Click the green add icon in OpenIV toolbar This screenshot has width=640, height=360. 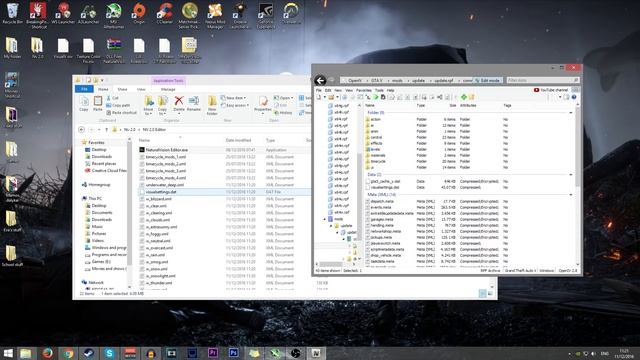pos(464,97)
